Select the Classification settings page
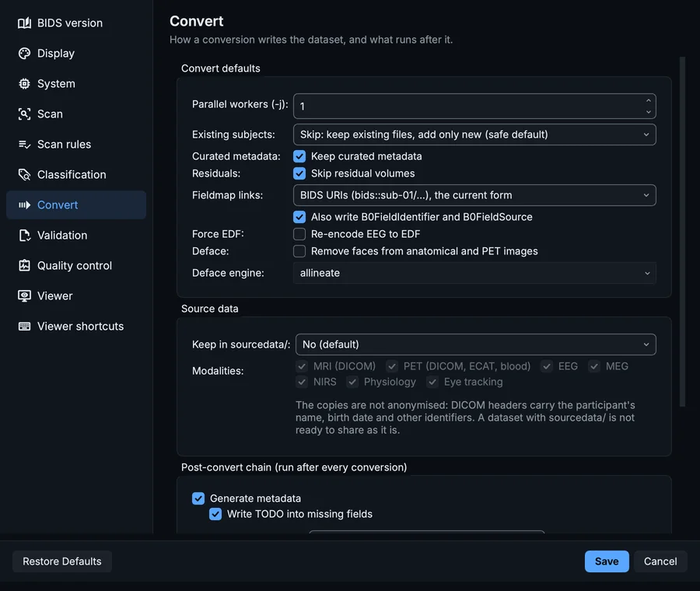The height and width of the screenshot is (591, 700). tap(76, 174)
